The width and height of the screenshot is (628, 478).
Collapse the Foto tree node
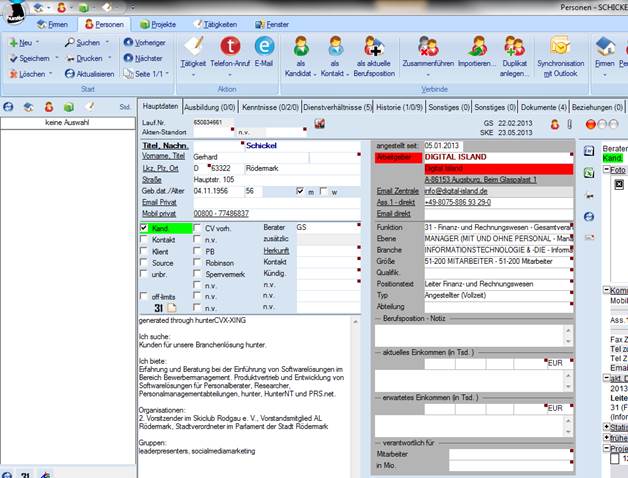(606, 170)
